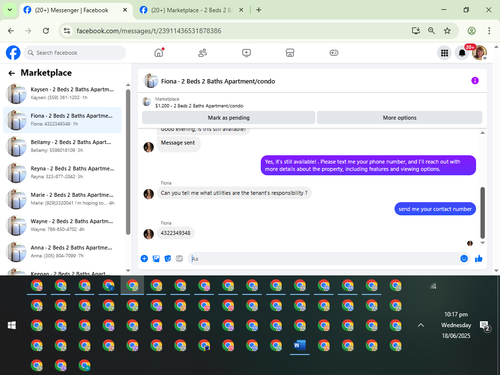This screenshot has width=500, height=375.
Task: Click the conversation list scrollbar
Action: (128, 162)
